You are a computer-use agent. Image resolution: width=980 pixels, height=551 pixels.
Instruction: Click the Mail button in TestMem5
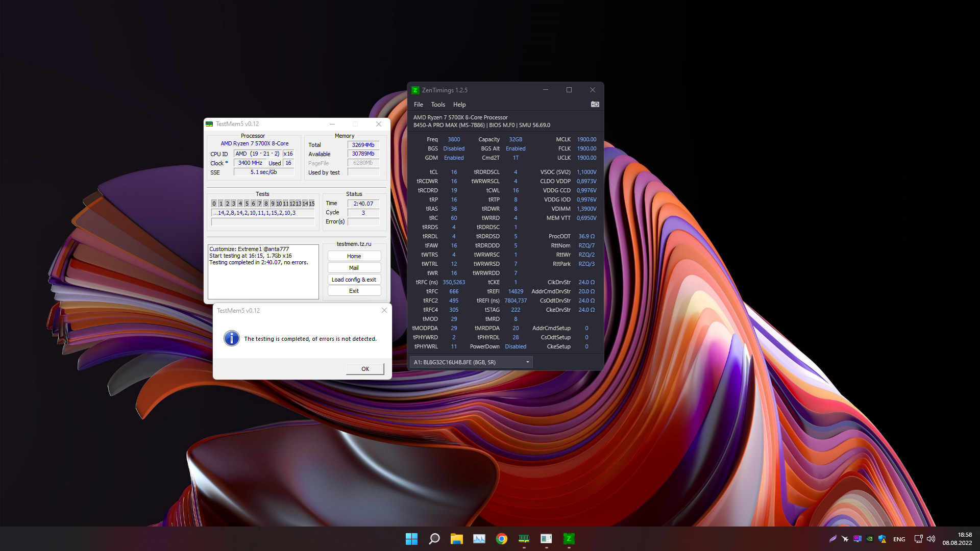[354, 268]
